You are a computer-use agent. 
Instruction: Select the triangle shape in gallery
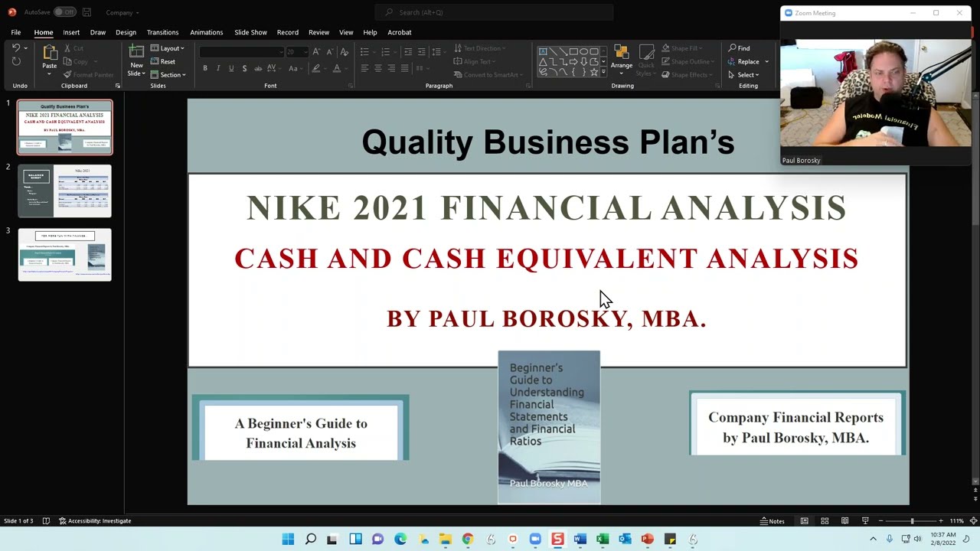pyautogui.click(x=543, y=61)
